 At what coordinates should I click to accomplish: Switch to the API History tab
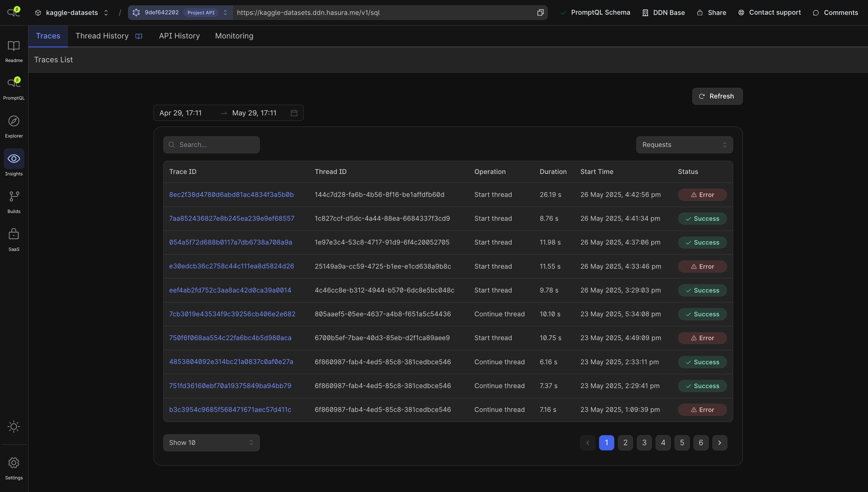179,36
